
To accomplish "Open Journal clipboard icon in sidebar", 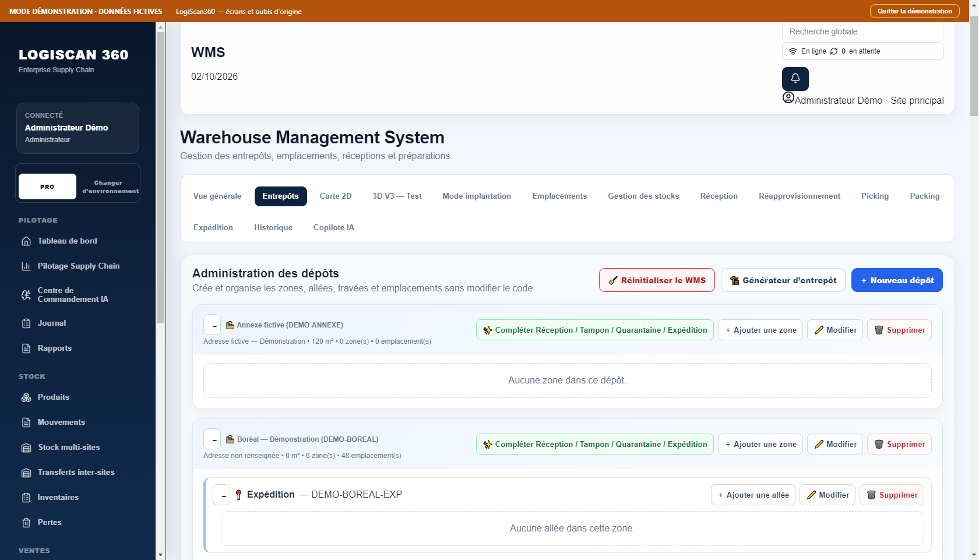I will pos(26,323).
